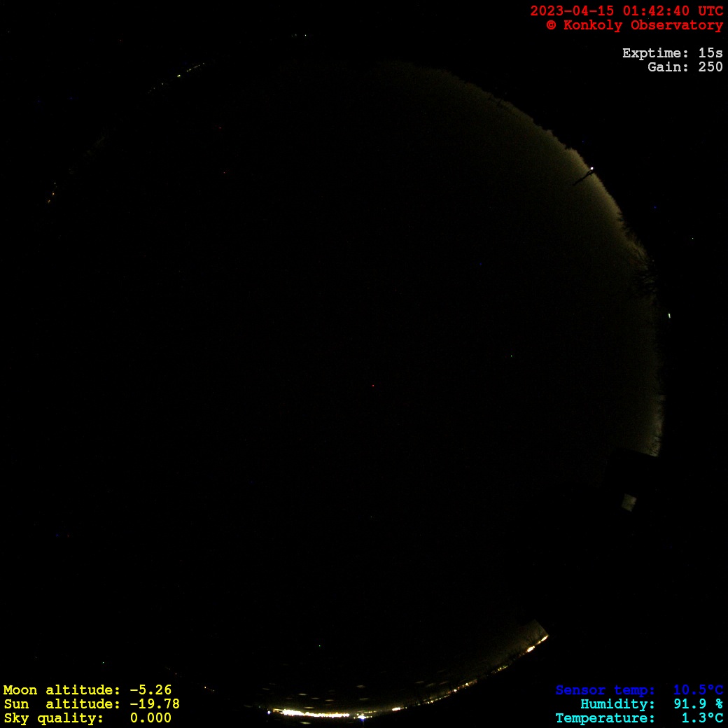728x728 pixels.
Task: Select the Humidity 91.9 % reading
Action: coord(651,704)
